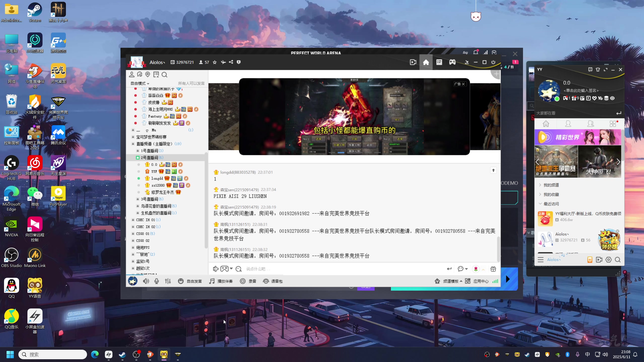Image resolution: width=644 pixels, height=362 pixels.
Task: Click the report exclamation shield icon
Action: point(239,62)
